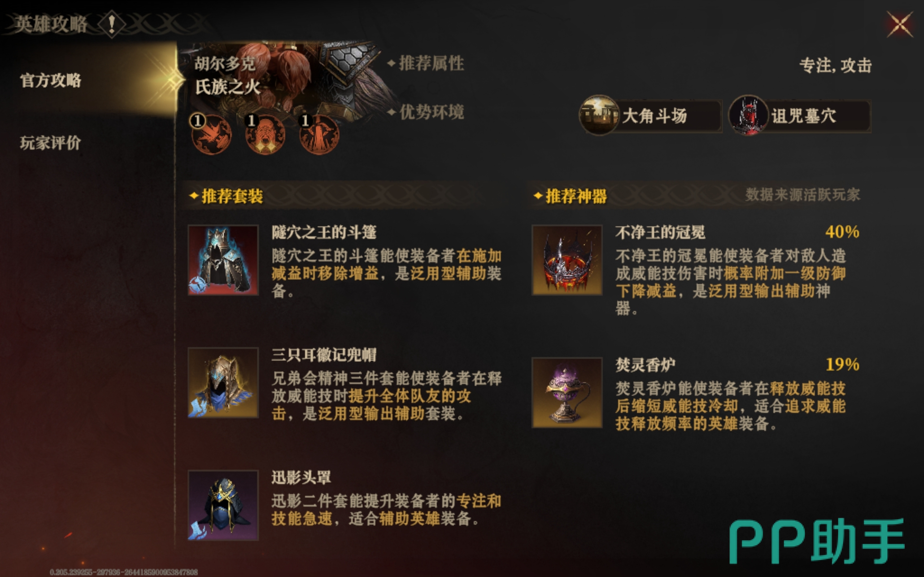Open the 焚灵香炉 censer artifact icon

click(x=567, y=392)
